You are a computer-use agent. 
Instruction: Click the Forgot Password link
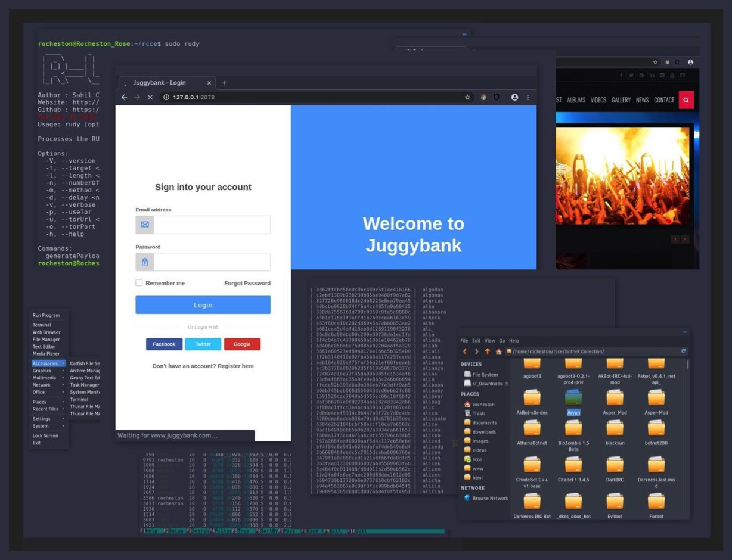pos(247,283)
